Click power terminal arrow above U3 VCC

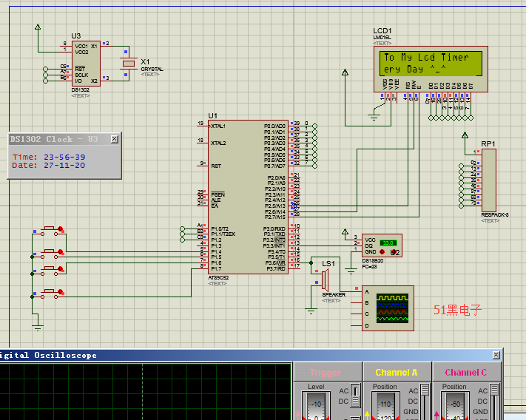pyautogui.click(x=38, y=27)
